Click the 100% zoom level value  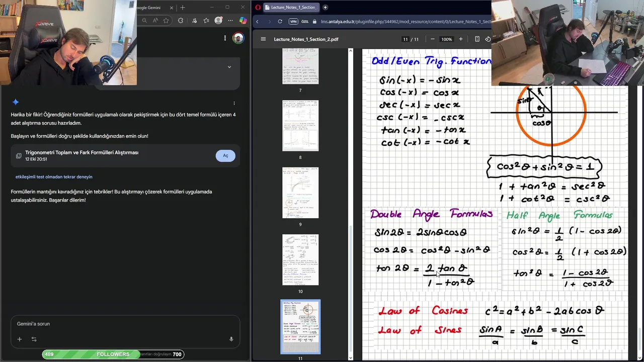coord(446,39)
